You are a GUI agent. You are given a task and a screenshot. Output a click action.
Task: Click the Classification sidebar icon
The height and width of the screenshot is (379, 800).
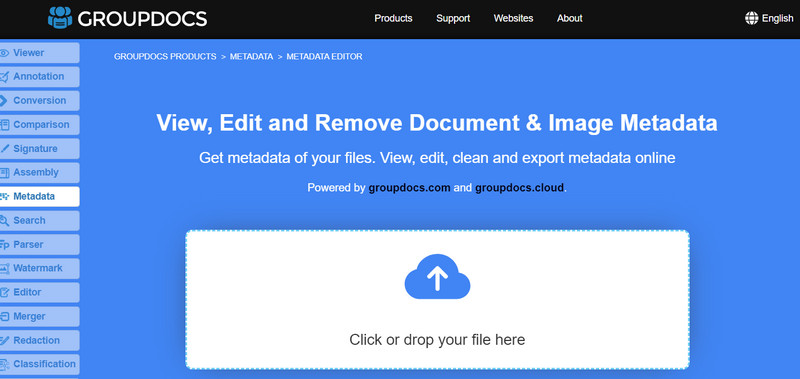(5, 364)
